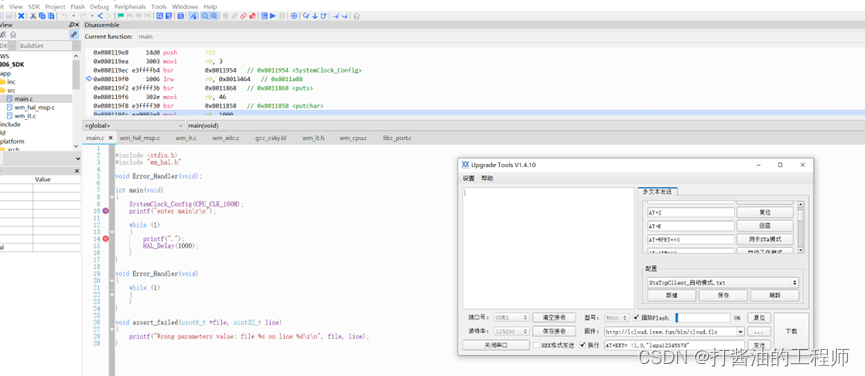
Task: Toggle the 擦除Flash checkbox
Action: pos(637,318)
